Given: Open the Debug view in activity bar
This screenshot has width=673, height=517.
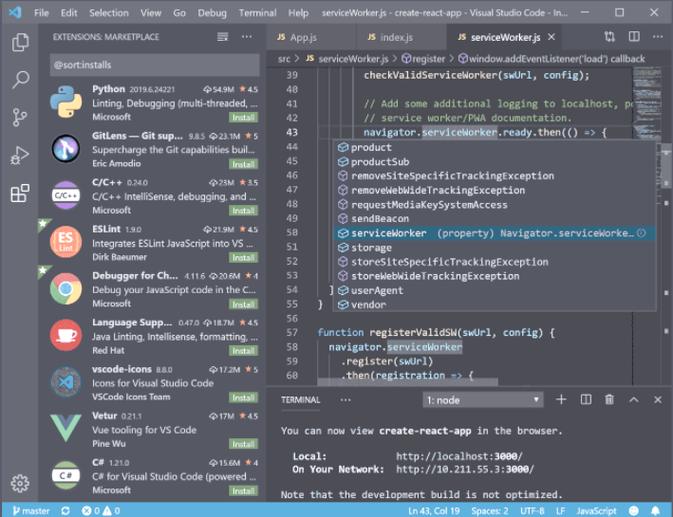Looking at the screenshot, I should 19,155.
